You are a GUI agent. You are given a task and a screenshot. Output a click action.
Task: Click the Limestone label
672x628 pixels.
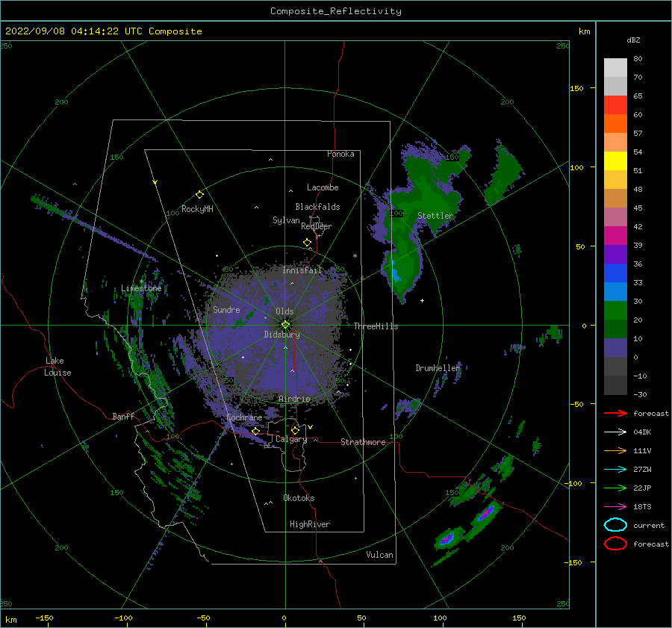click(x=141, y=288)
